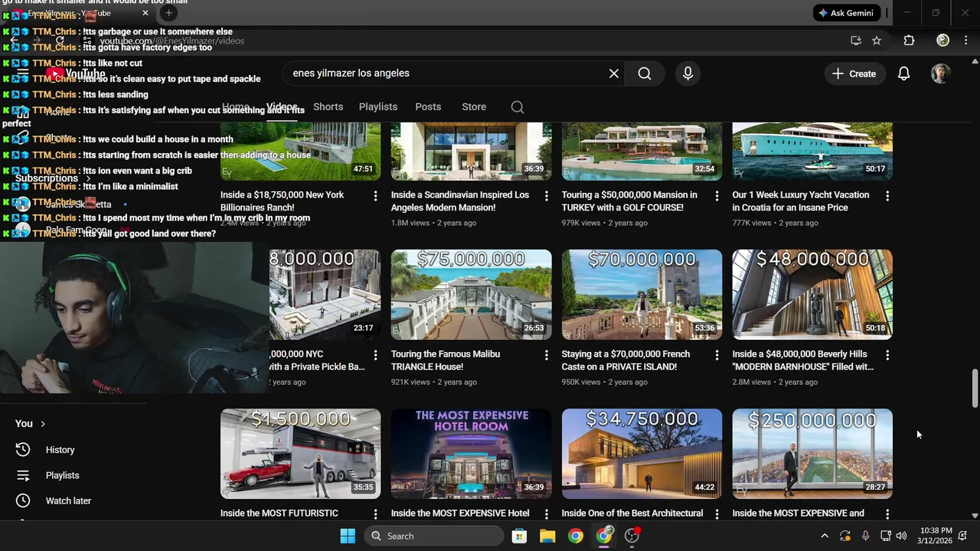The width and height of the screenshot is (980, 551).
Task: Open options for New York Billionaires Ranch video
Action: (375, 196)
